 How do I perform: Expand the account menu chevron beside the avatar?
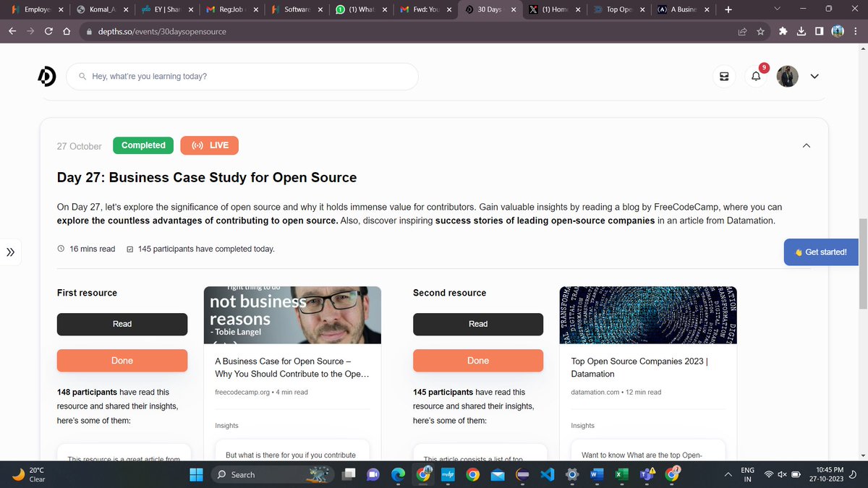pyautogui.click(x=814, y=77)
